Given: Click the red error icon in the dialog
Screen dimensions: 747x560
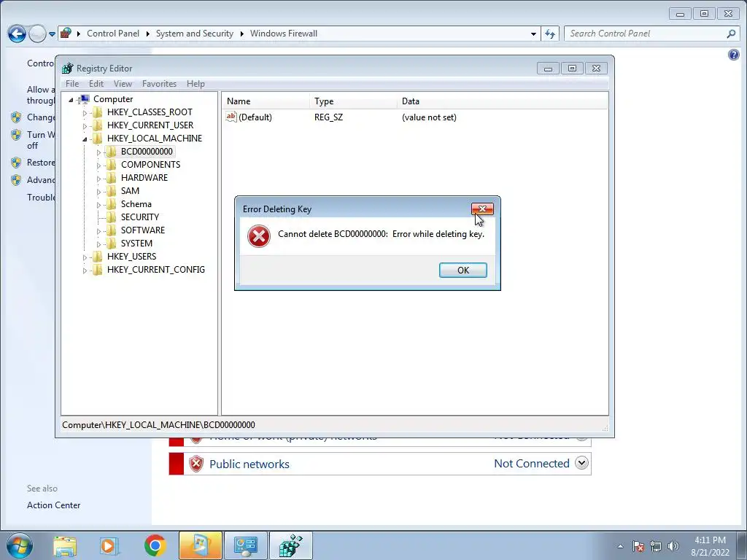Looking at the screenshot, I should point(259,236).
